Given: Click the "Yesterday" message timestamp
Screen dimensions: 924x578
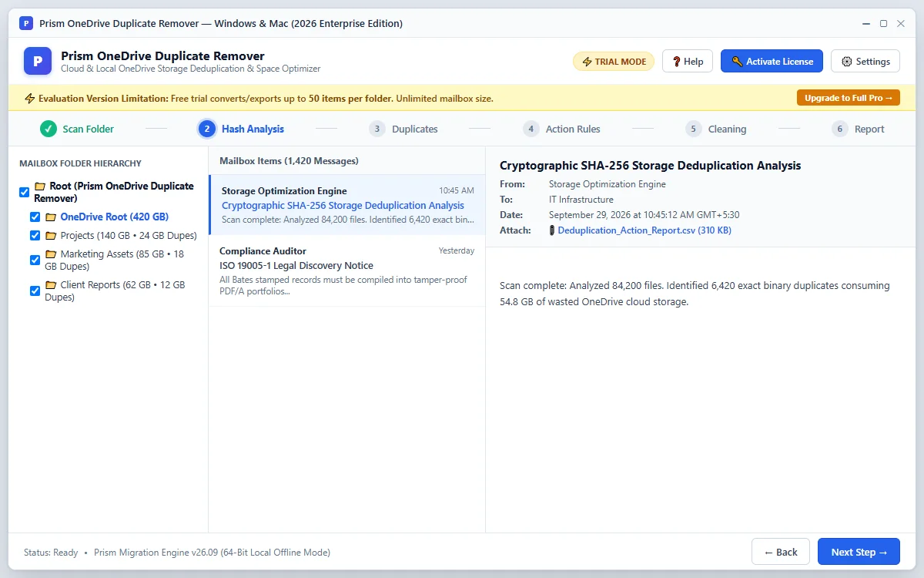Looking at the screenshot, I should (457, 250).
